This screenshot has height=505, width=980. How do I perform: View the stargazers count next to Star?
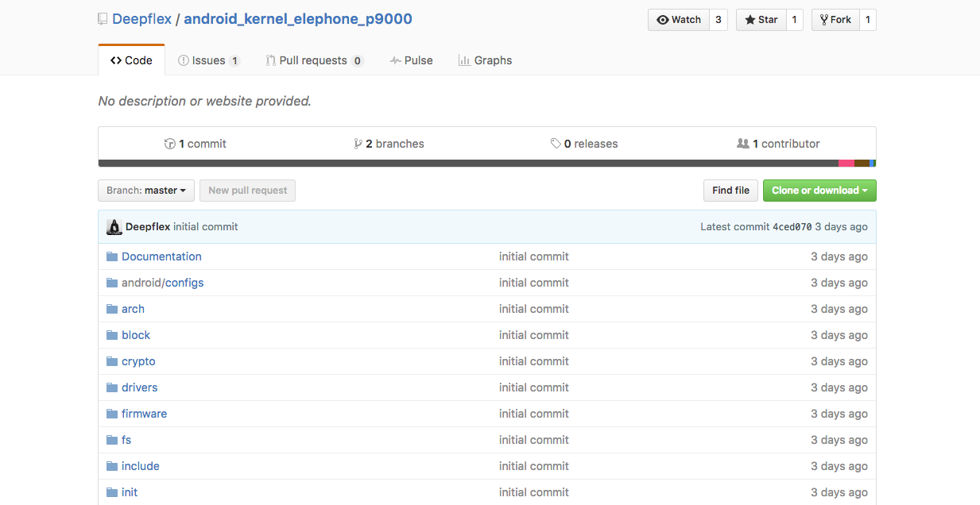tap(795, 20)
